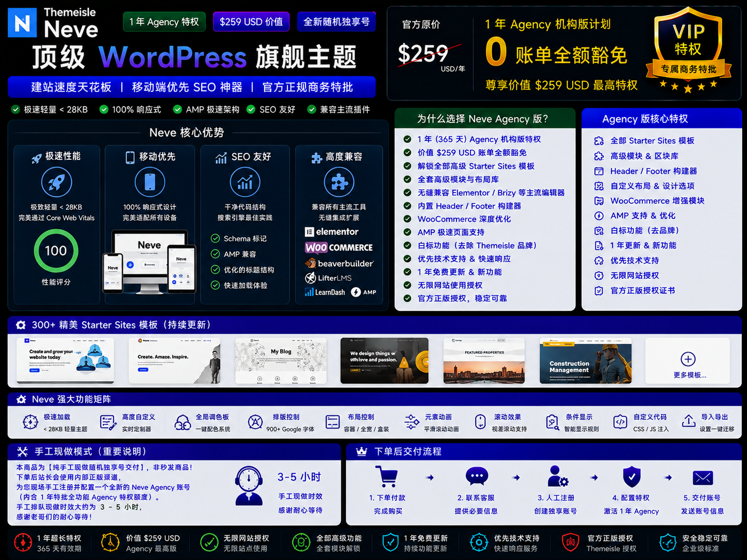Click the 排版控制 typography icon
The width and height of the screenshot is (747, 560).
tap(255, 422)
